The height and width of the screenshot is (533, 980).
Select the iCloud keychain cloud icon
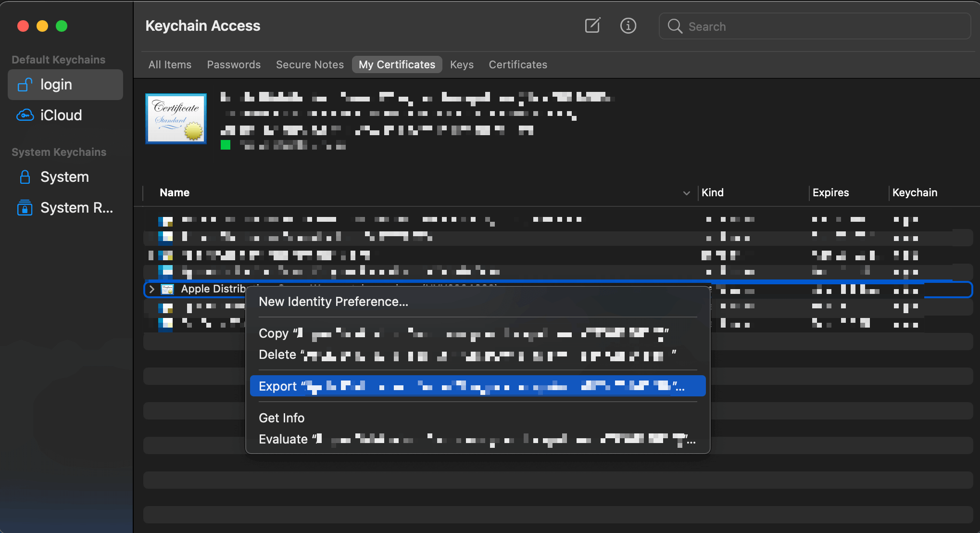(25, 115)
